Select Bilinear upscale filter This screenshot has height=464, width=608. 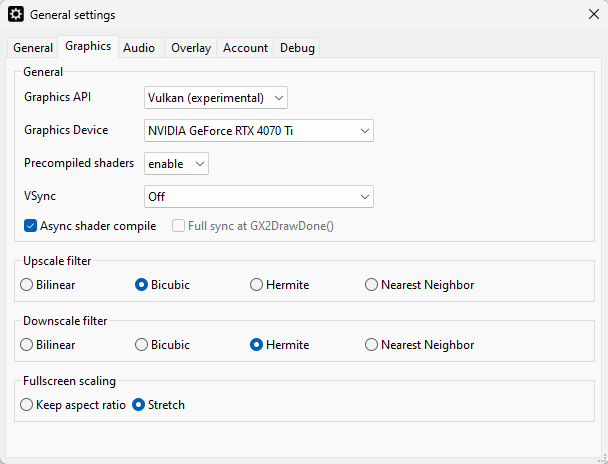[x=27, y=285]
